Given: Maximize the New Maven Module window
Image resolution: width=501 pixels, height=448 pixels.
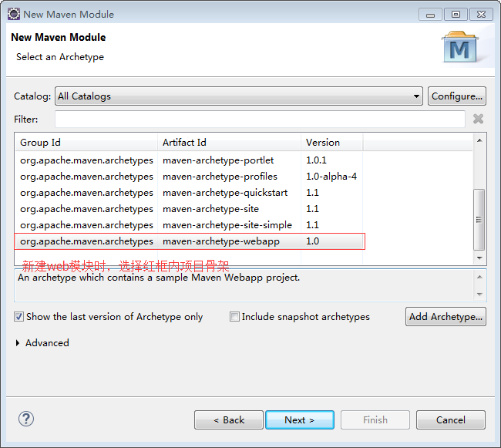Looking at the screenshot, I should [x=456, y=15].
